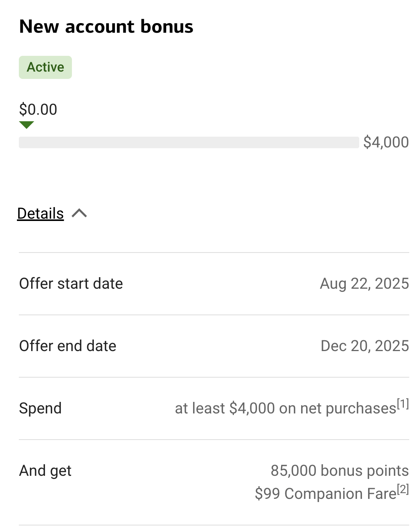Screen dimensions: 420x532
Task: Click the $99 Companion Fare text
Action: [325, 494]
